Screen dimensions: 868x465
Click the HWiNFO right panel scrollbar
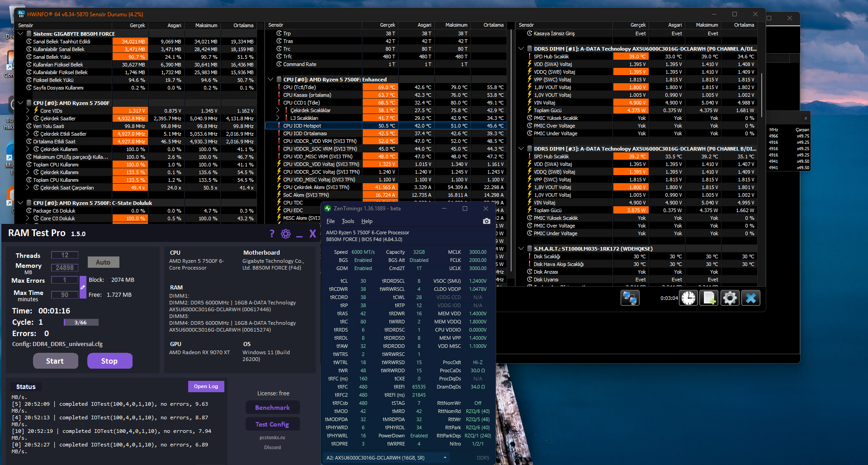point(762,95)
